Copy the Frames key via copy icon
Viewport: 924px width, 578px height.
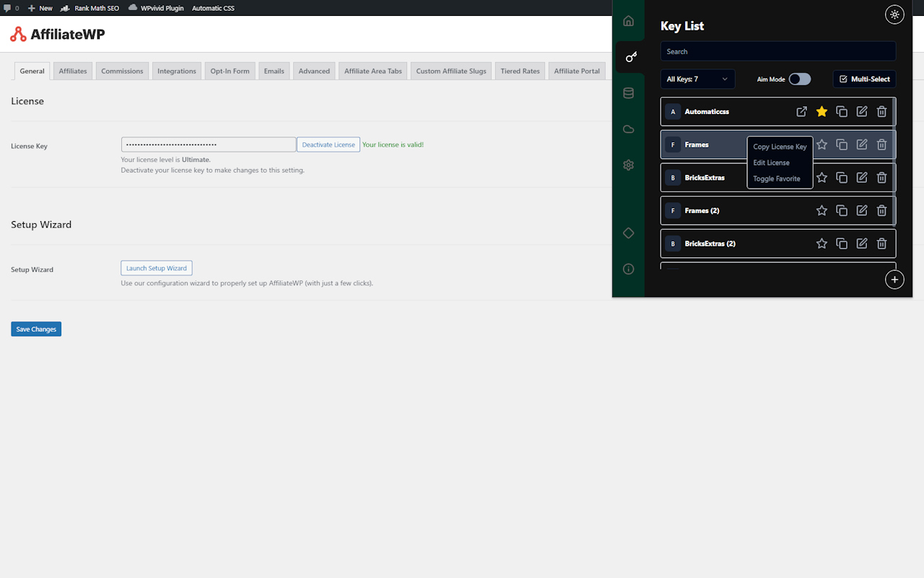(x=842, y=144)
